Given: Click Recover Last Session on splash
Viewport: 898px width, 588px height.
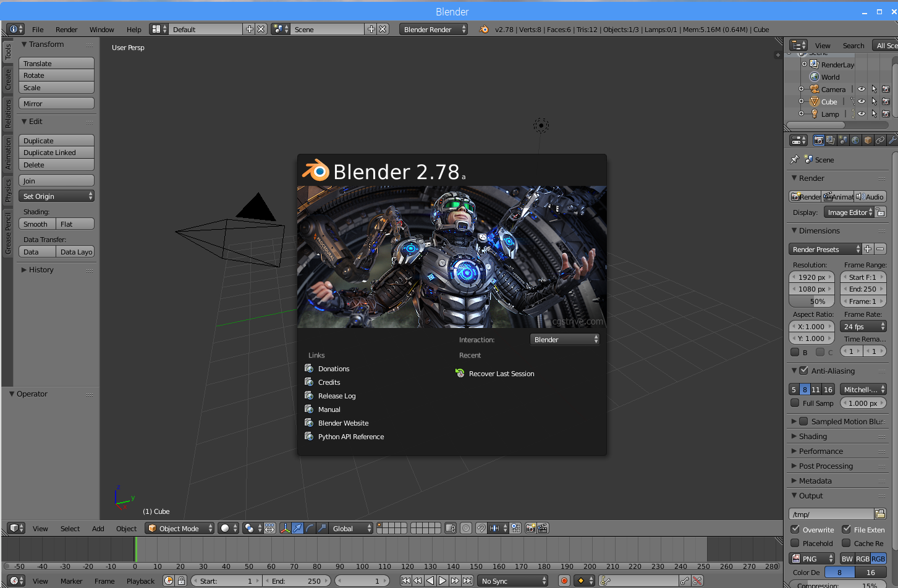Looking at the screenshot, I should pyautogui.click(x=501, y=373).
